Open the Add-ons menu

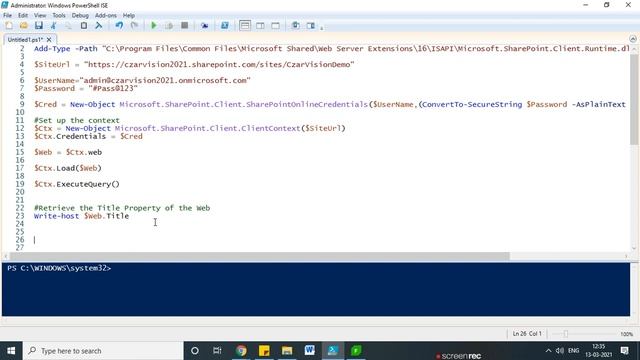106,16
